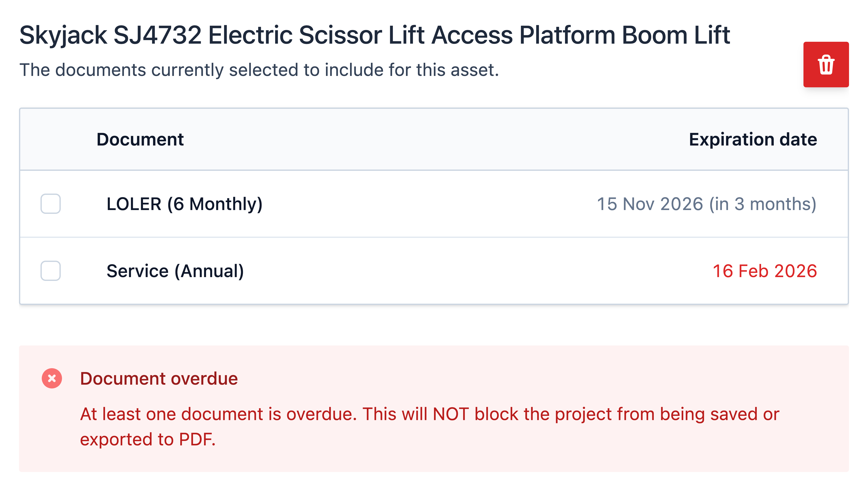The image size is (868, 496).
Task: Click the 15 Nov 2026 expiration date
Action: pyautogui.click(x=650, y=204)
